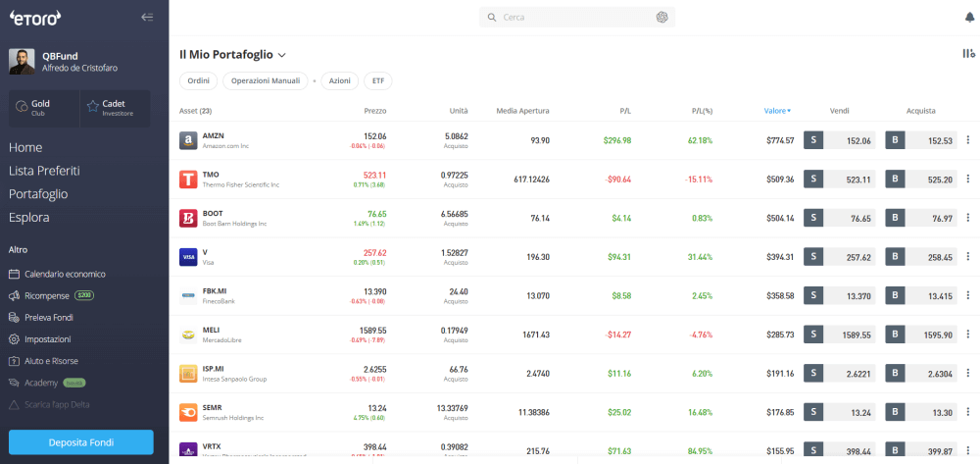Open Calendario economico
This screenshot has width=980, height=464.
click(57, 274)
